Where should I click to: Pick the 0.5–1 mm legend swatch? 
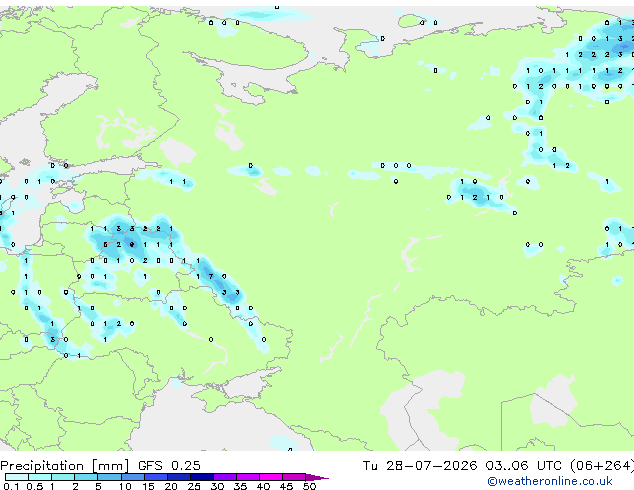(x=40, y=477)
